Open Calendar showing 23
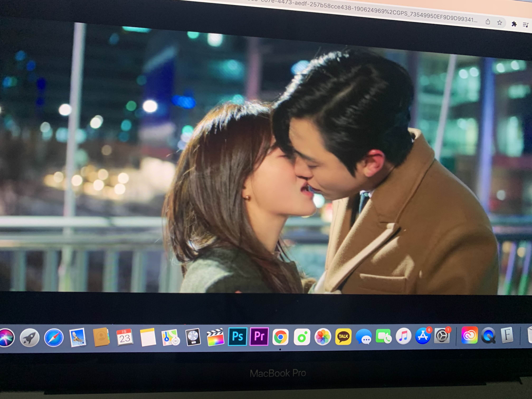The width and height of the screenshot is (532, 399). pyautogui.click(x=125, y=337)
